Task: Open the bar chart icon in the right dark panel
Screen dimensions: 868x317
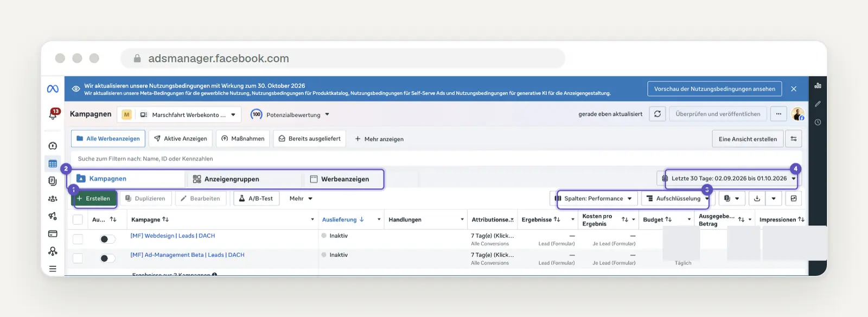Action: tap(818, 85)
